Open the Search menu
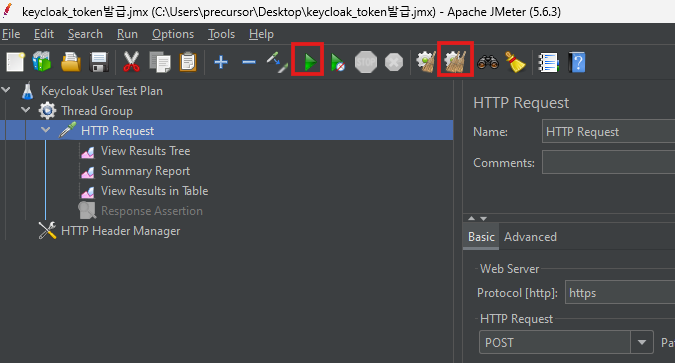 85,34
